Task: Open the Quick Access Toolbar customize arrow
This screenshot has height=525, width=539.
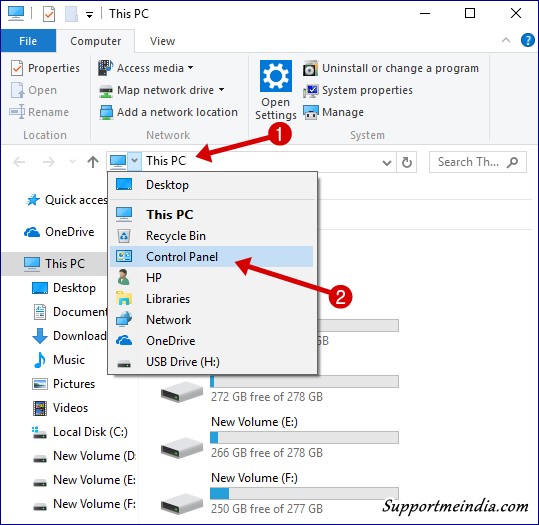Action: (x=89, y=15)
